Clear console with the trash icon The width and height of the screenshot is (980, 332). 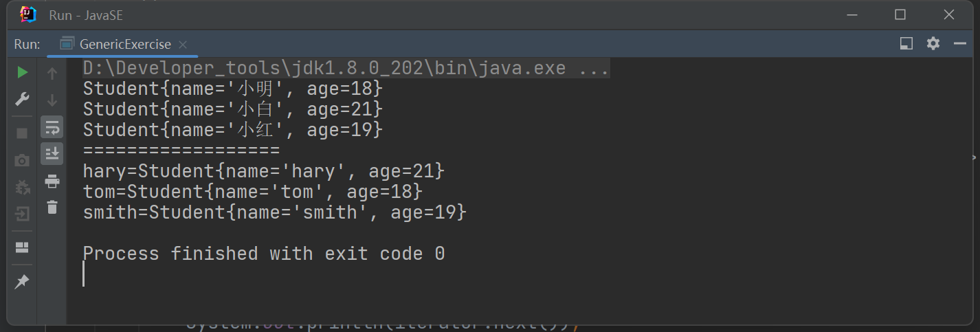coord(52,207)
